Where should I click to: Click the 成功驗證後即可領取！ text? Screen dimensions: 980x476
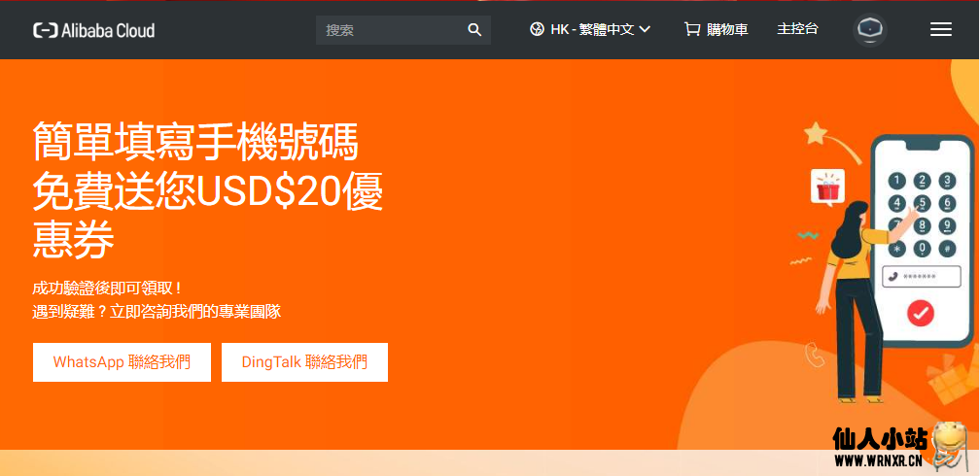(x=108, y=289)
